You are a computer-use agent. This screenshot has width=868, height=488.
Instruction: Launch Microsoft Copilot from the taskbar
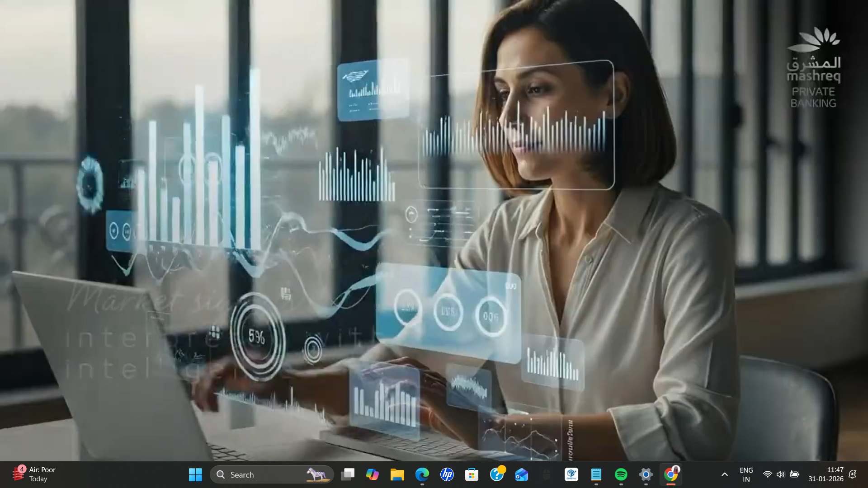coord(373,474)
